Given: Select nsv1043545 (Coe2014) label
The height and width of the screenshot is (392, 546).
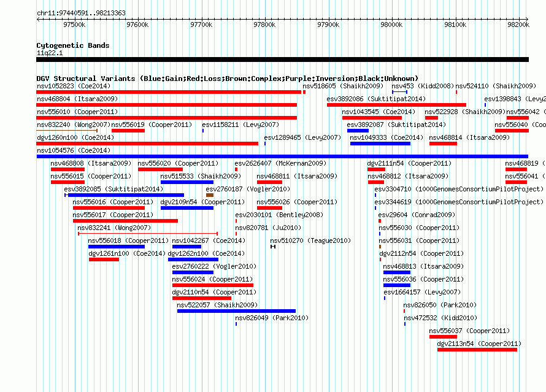Looking at the screenshot, I should tap(379, 112).
